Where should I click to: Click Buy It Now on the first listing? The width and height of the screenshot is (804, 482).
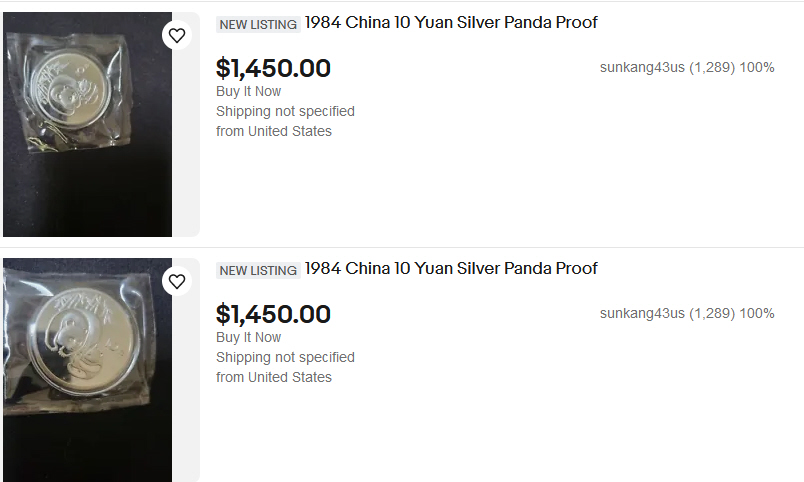(x=249, y=91)
